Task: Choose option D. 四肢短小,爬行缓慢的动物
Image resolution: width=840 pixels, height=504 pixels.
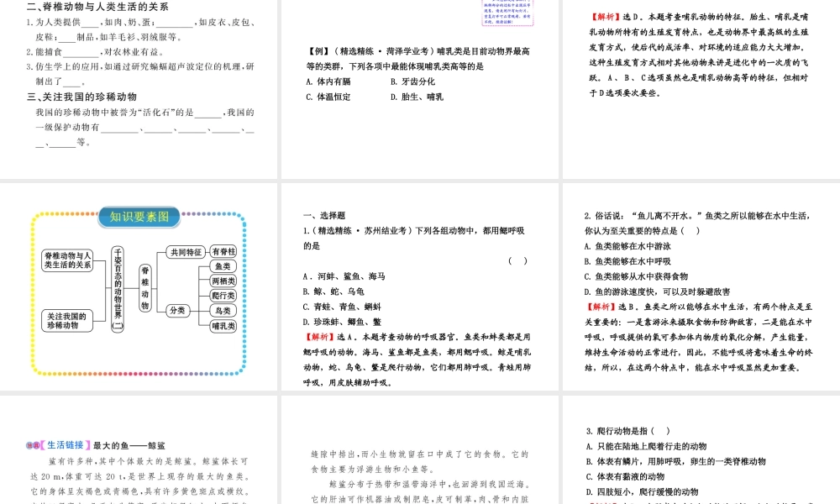Action: pos(642,491)
